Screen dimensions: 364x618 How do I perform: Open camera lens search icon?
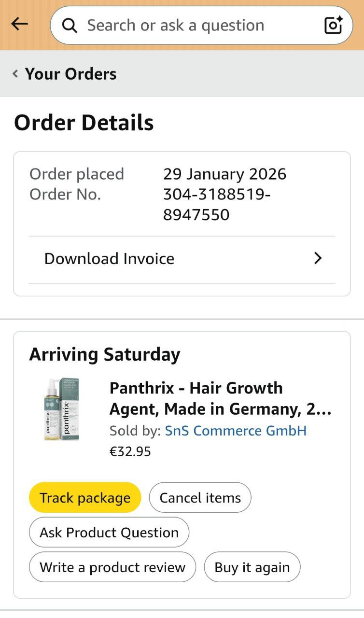point(333,25)
